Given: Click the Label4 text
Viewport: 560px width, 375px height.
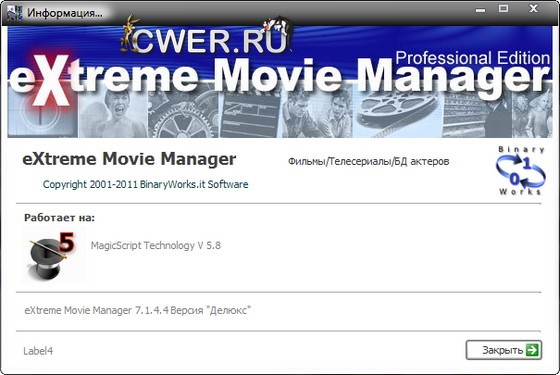Looking at the screenshot, I should [38, 351].
